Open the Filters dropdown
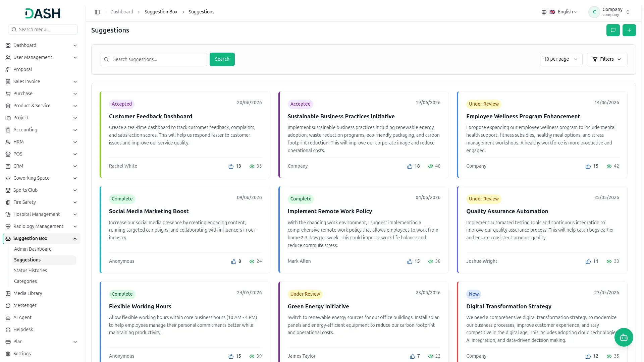Image resolution: width=644 pixels, height=362 pixels. pos(607,59)
